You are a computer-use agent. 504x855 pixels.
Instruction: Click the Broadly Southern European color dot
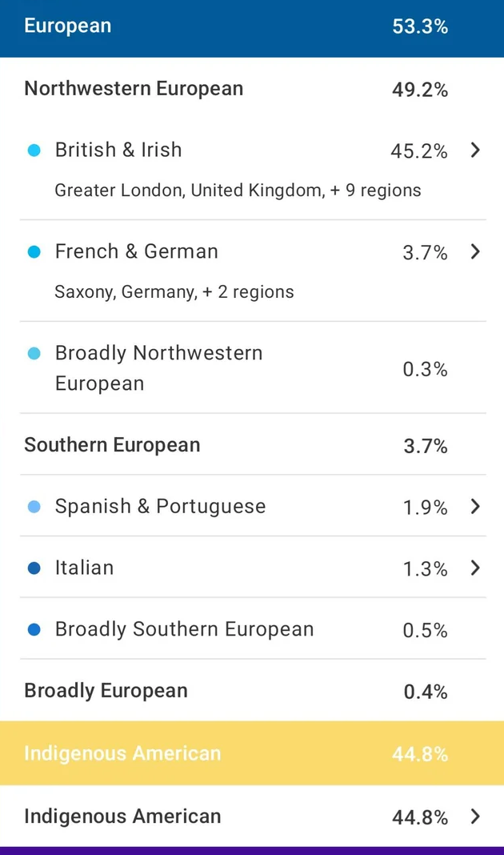click(34, 630)
